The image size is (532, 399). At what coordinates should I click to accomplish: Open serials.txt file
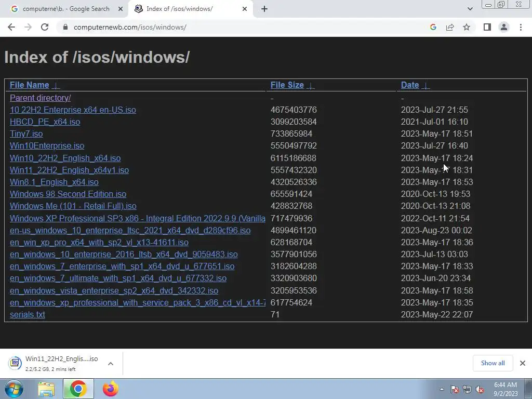(x=28, y=314)
